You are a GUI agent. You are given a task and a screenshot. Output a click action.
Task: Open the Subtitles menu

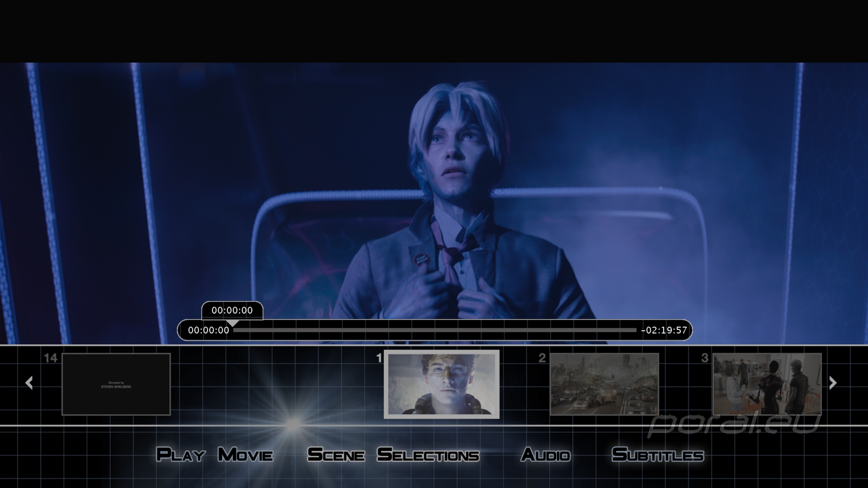(x=658, y=454)
